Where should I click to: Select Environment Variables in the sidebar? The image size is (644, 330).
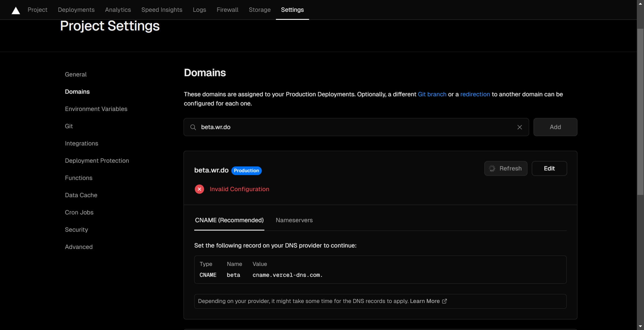coord(96,109)
